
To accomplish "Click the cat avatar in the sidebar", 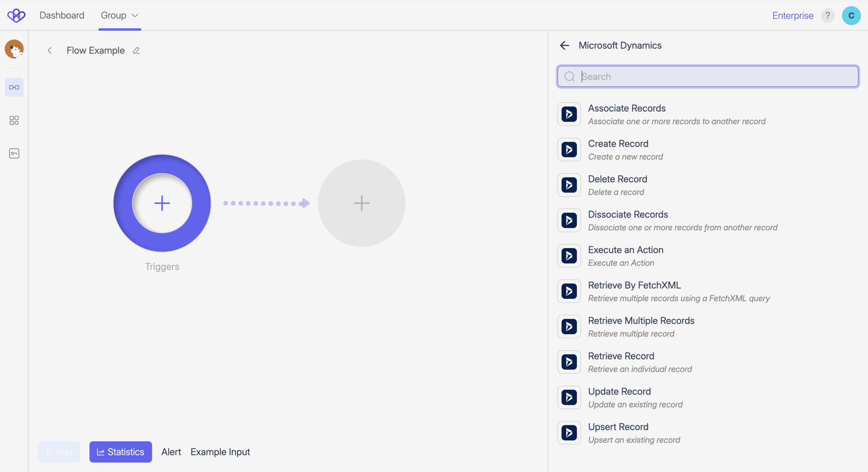I will pyautogui.click(x=14, y=49).
